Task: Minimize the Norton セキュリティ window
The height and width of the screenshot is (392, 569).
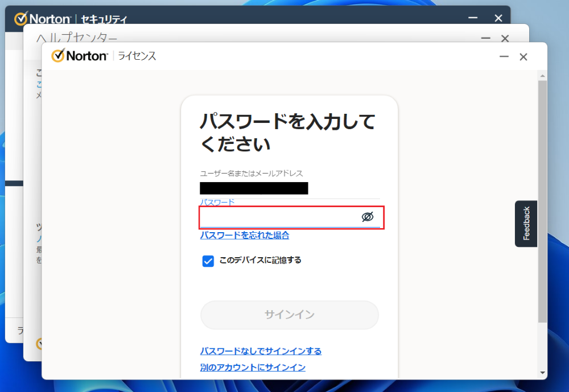Action: click(472, 18)
